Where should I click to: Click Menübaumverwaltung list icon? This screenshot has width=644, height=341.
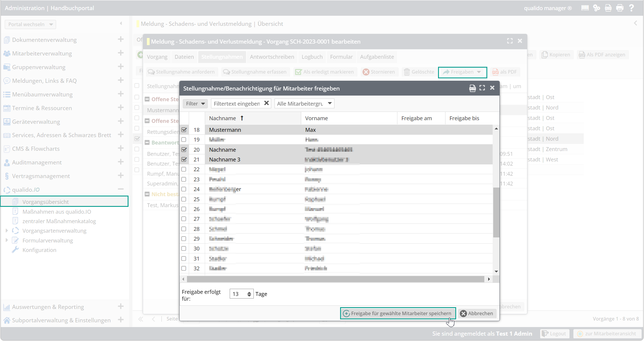(x=7, y=94)
